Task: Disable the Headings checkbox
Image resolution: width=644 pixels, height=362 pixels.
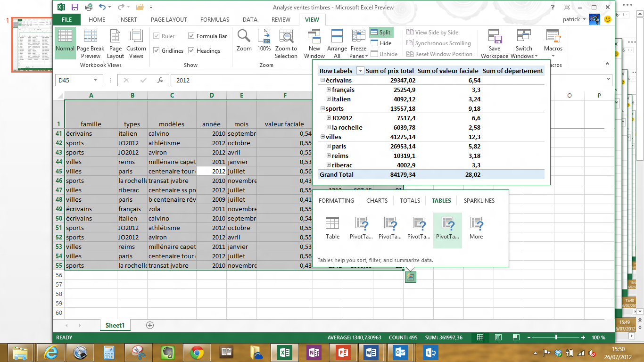Action: [x=191, y=51]
